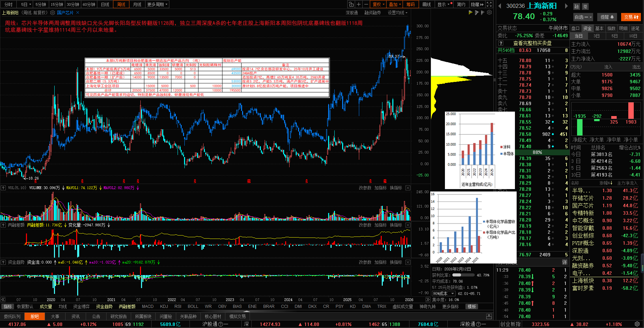Go to previous stock with left arrow
This screenshot has width=644, height=328.
pyautogui.click(x=500, y=6)
